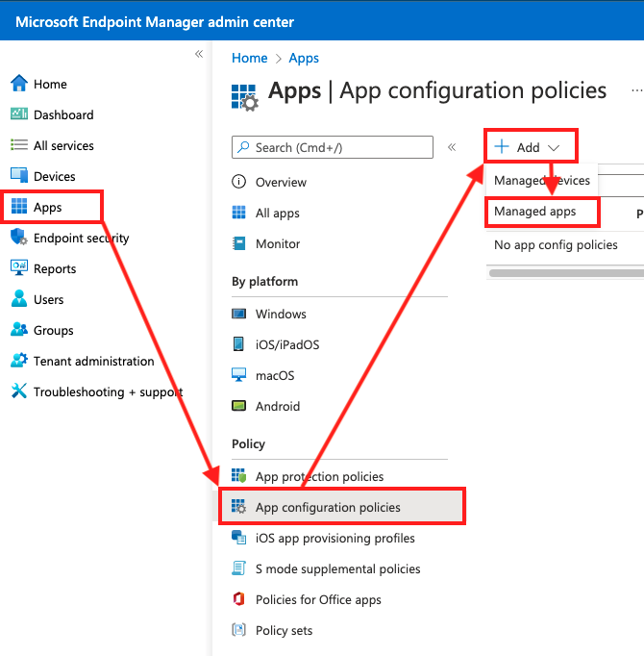The image size is (644, 656).
Task: Click the Home breadcrumb link
Action: click(250, 58)
